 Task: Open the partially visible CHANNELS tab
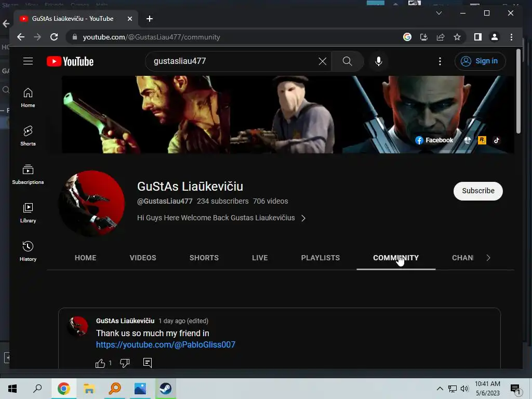462,258
